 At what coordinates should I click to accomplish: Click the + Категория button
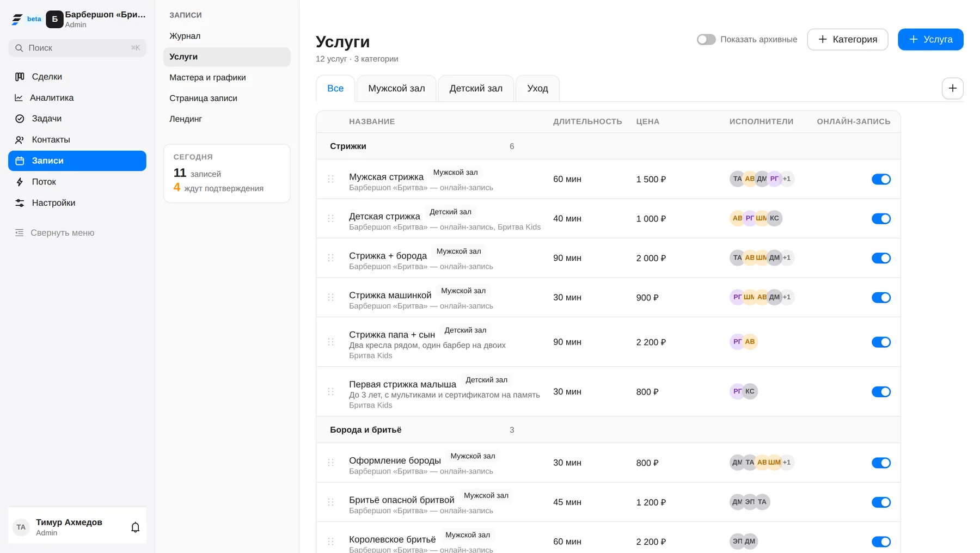tap(848, 39)
